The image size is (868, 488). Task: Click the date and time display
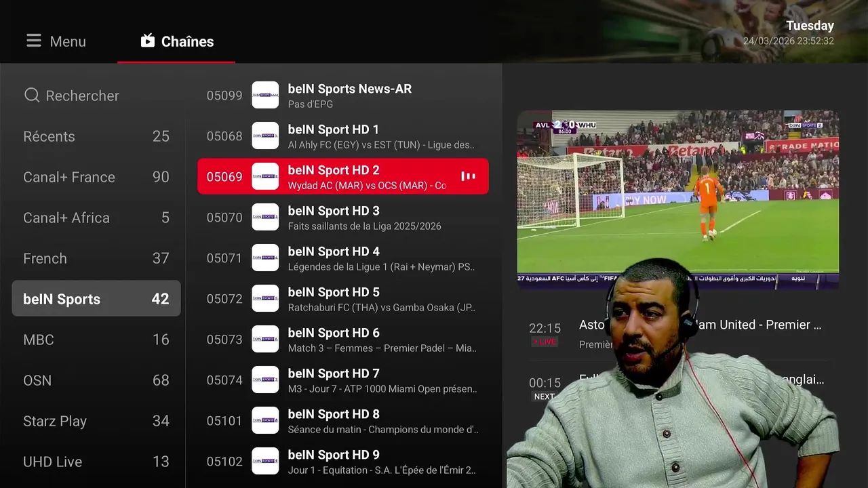point(788,33)
